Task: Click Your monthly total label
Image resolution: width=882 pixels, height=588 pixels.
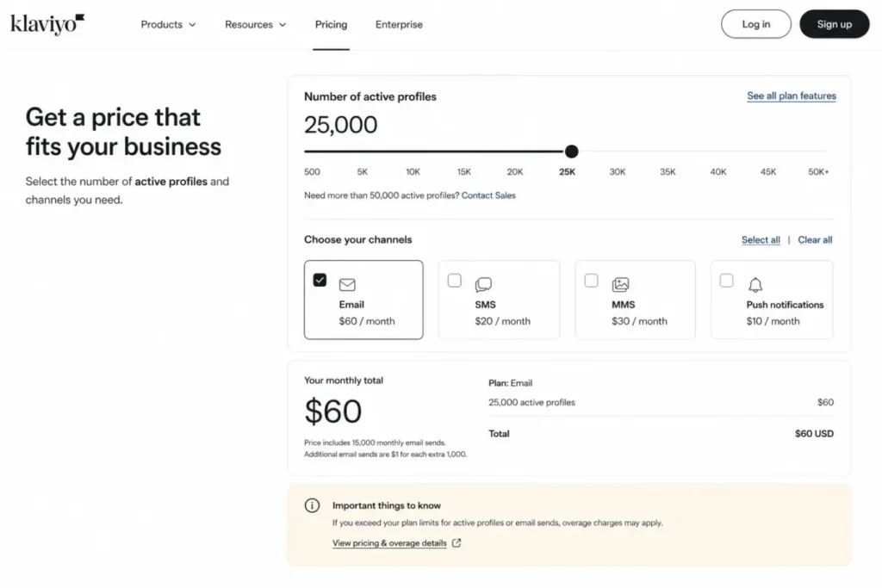Action: coord(343,380)
